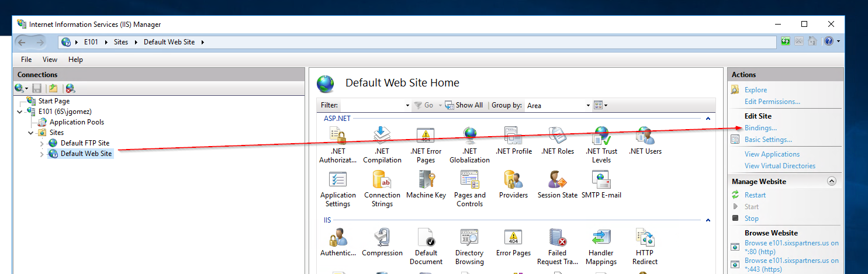Click Sites in the address breadcrumb

[121, 42]
